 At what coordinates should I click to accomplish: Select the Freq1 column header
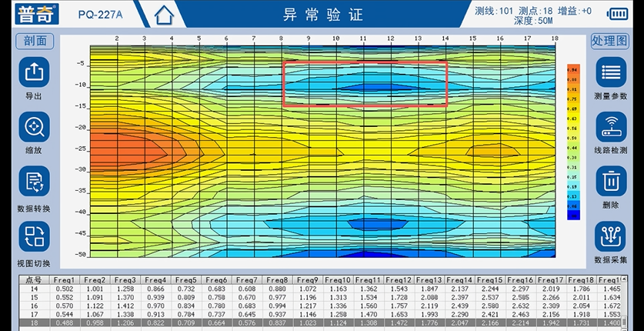click(65, 280)
